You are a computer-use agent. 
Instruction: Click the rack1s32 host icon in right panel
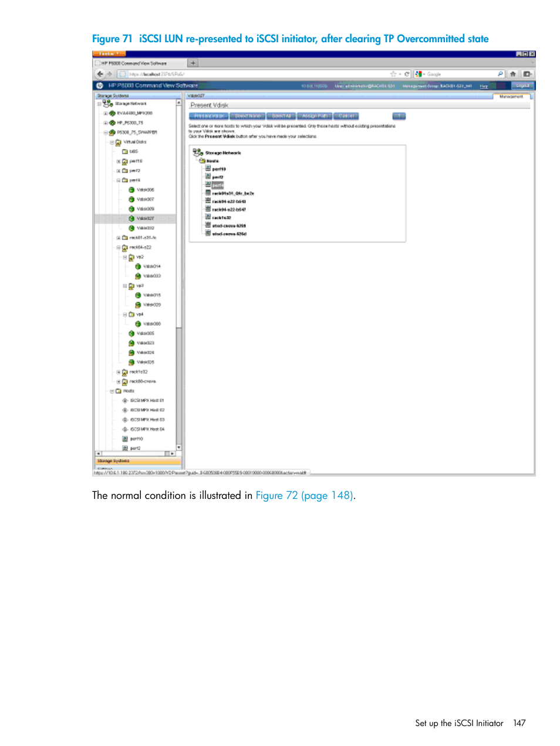coord(208,217)
